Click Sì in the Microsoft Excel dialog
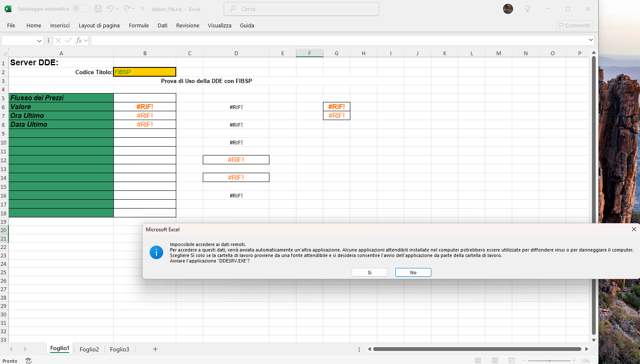This screenshot has height=364, width=640. point(369,273)
